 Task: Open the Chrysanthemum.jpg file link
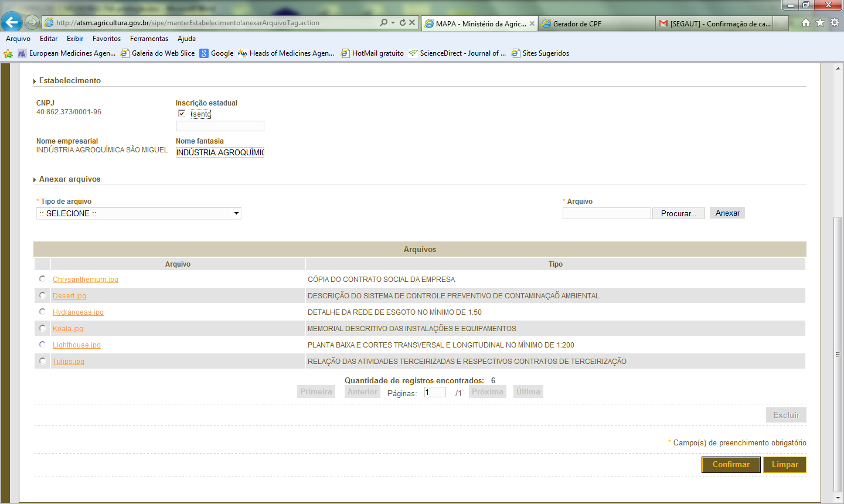(86, 280)
